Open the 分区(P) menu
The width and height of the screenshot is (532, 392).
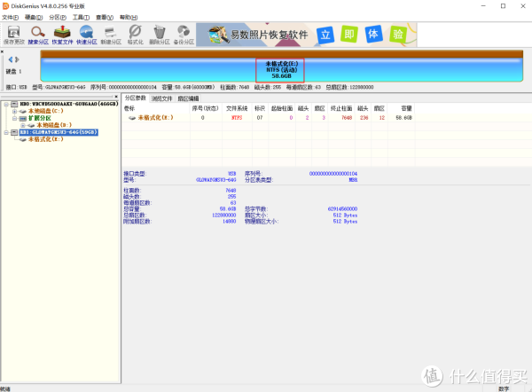click(x=58, y=18)
